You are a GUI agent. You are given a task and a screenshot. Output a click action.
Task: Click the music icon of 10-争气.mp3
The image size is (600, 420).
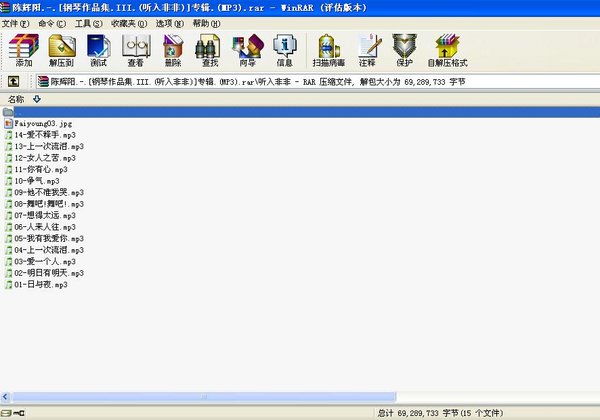[8, 181]
